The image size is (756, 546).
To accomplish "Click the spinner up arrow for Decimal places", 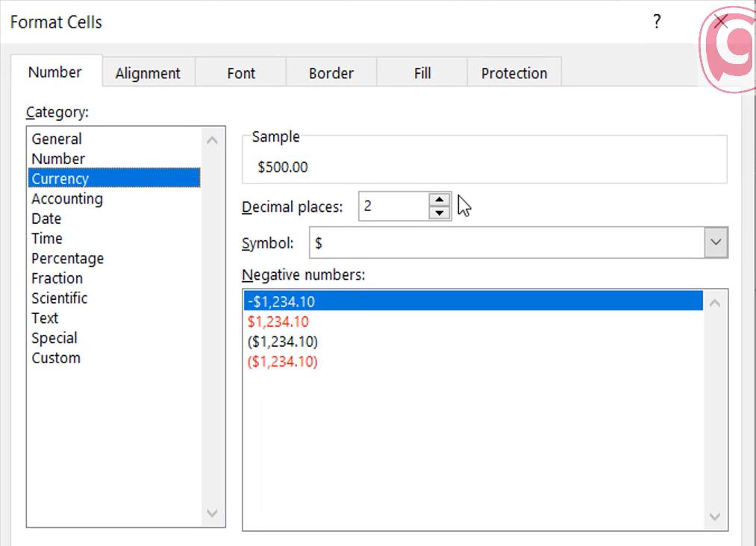I will pyautogui.click(x=440, y=200).
